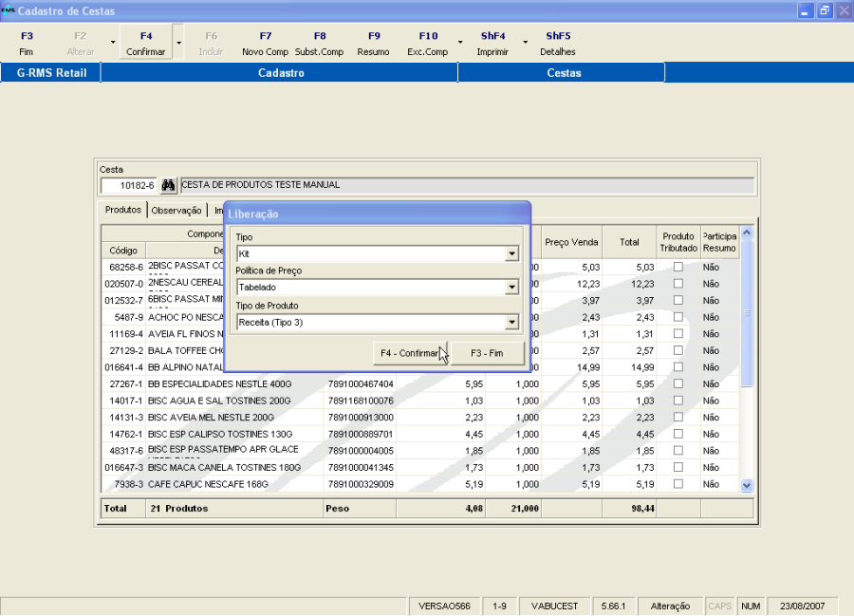Tick Produto Tributado box for CAFE CAPUC NESCAFE

click(678, 484)
